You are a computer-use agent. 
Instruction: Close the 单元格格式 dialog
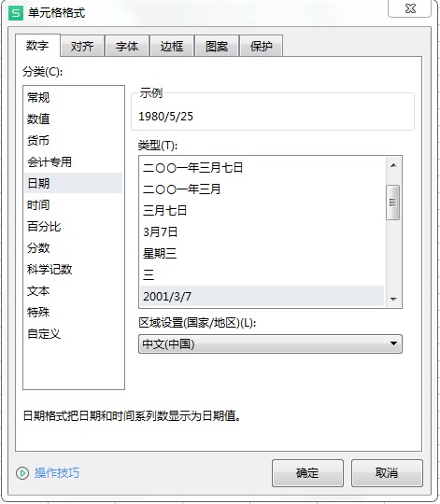(409, 8)
